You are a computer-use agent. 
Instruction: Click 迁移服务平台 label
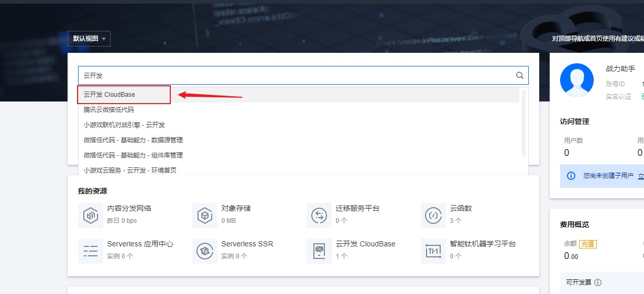point(357,208)
